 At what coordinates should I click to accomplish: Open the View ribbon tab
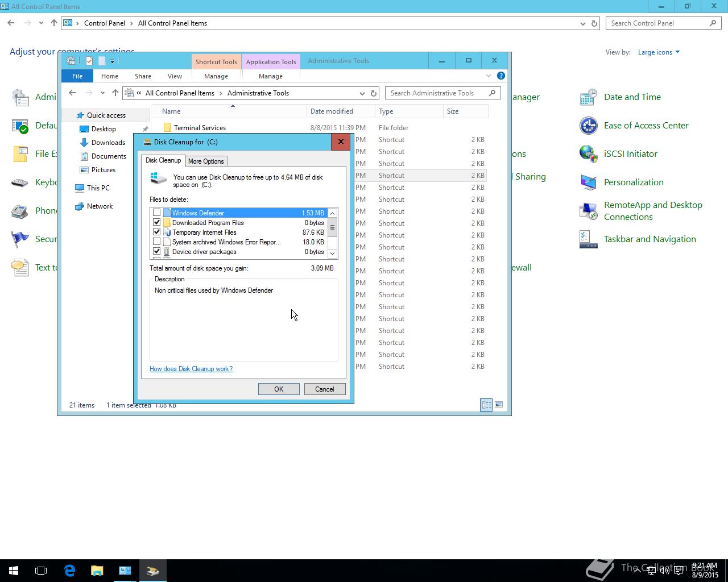pos(175,76)
